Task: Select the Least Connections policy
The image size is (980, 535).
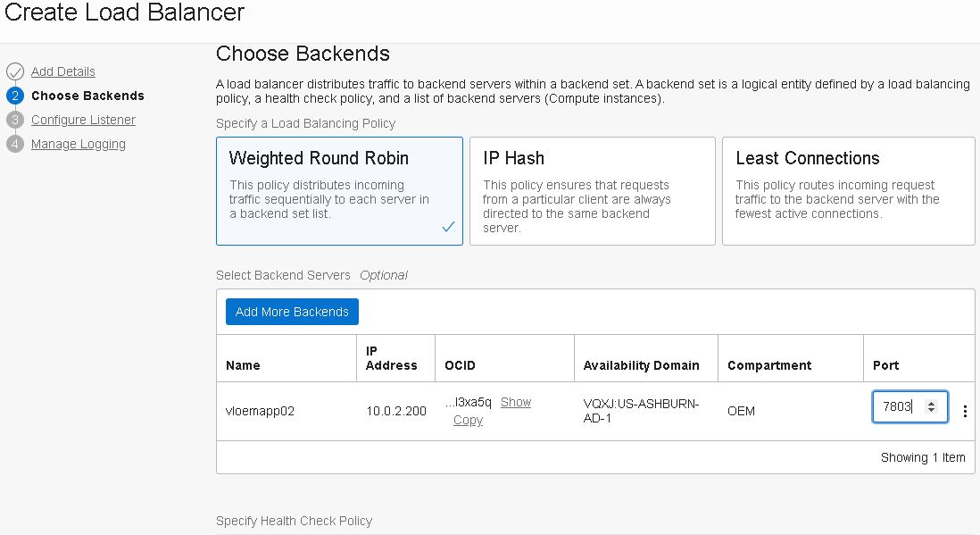Action: (848, 190)
